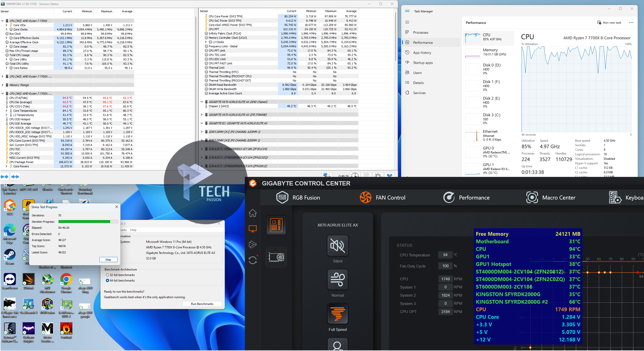Select the graphics card device icon
644x351 pixels.
(276, 257)
